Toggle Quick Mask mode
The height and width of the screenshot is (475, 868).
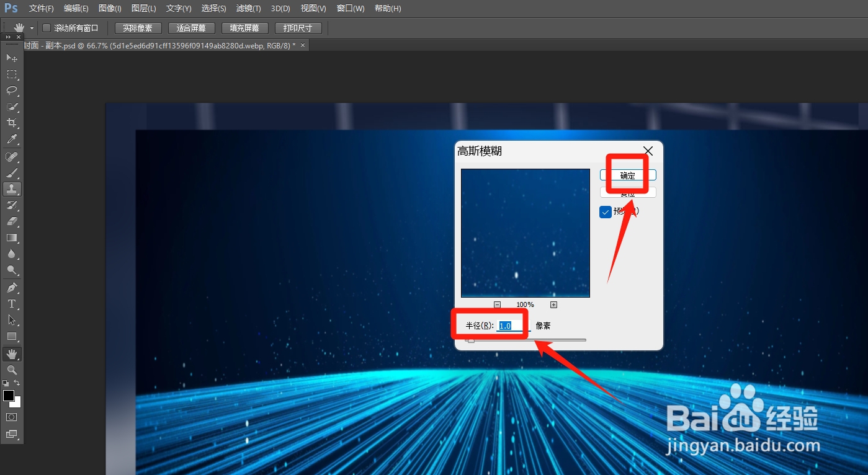(12, 417)
